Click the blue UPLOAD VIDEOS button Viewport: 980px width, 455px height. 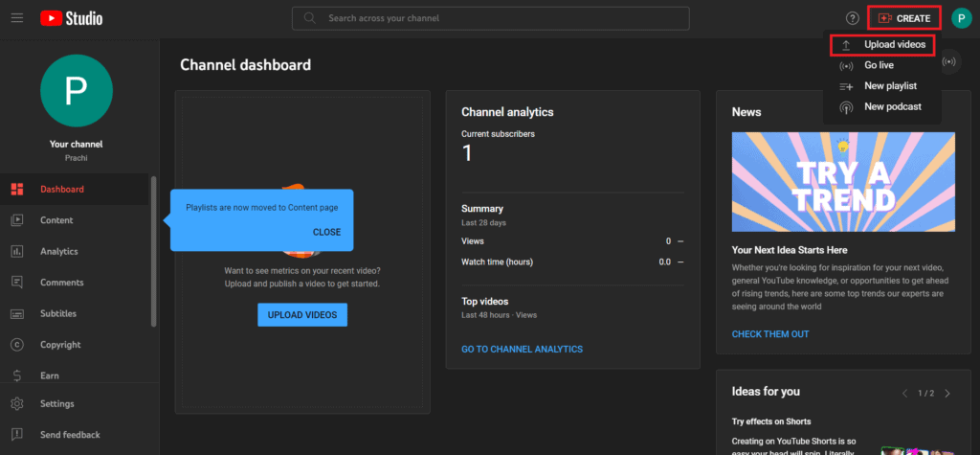tap(302, 315)
